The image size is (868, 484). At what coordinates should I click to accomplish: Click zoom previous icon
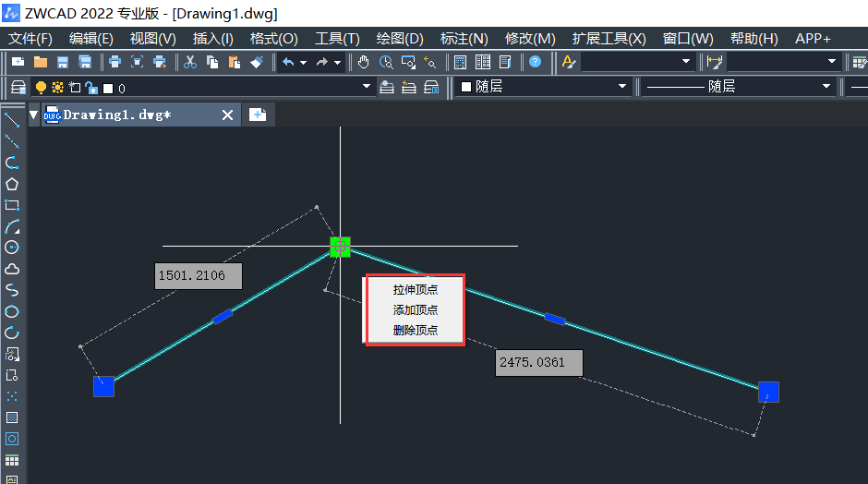click(x=430, y=62)
